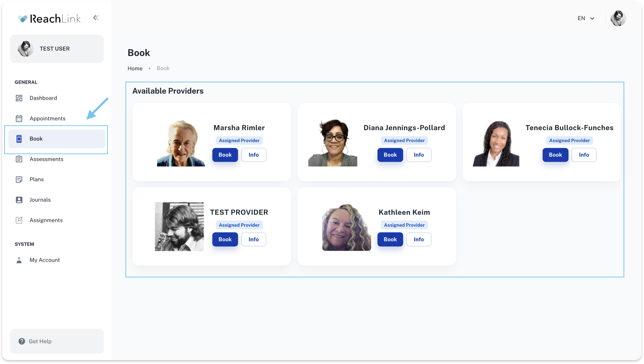
Task: Go to Appointments in sidebar
Action: tap(47, 119)
